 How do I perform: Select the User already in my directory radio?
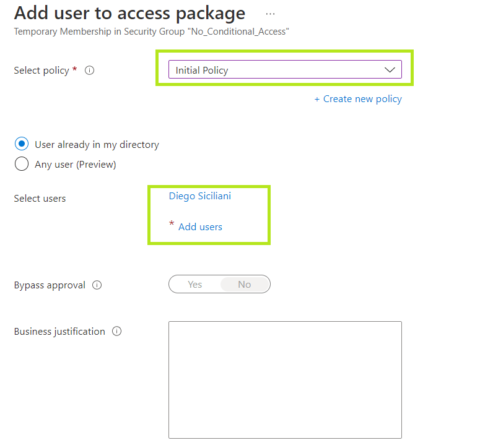point(22,144)
